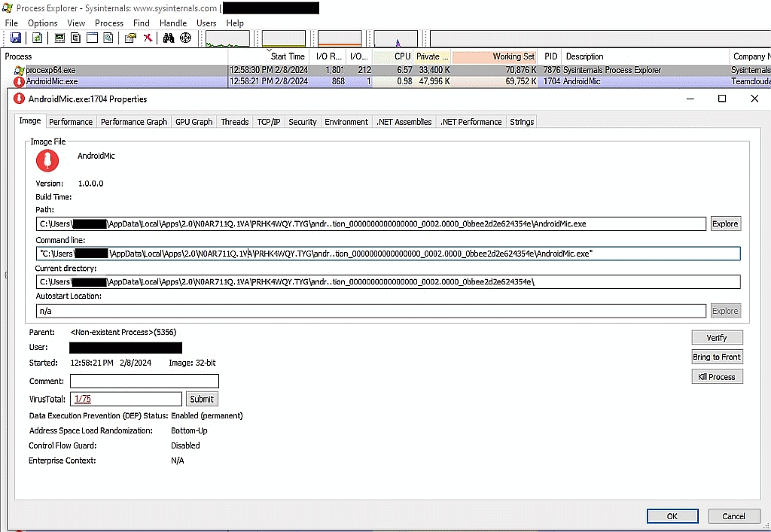Sort by the Working Set column header
This screenshot has height=532, width=771.
(495, 56)
